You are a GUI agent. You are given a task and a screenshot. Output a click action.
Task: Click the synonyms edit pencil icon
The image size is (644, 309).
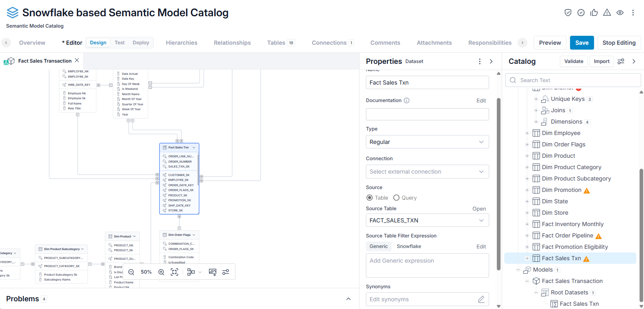pos(481,299)
